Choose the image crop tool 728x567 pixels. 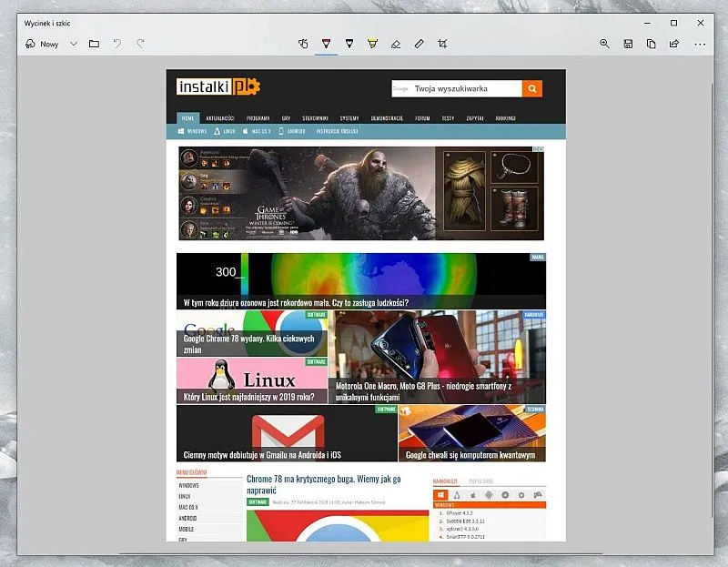tap(442, 44)
